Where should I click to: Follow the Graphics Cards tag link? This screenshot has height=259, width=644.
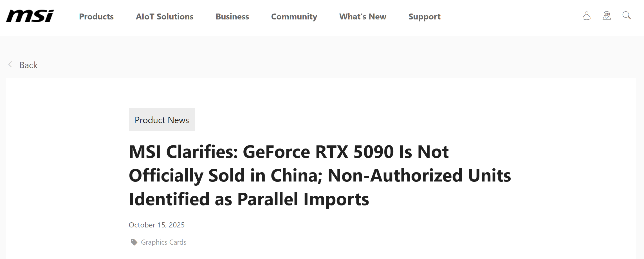(163, 242)
